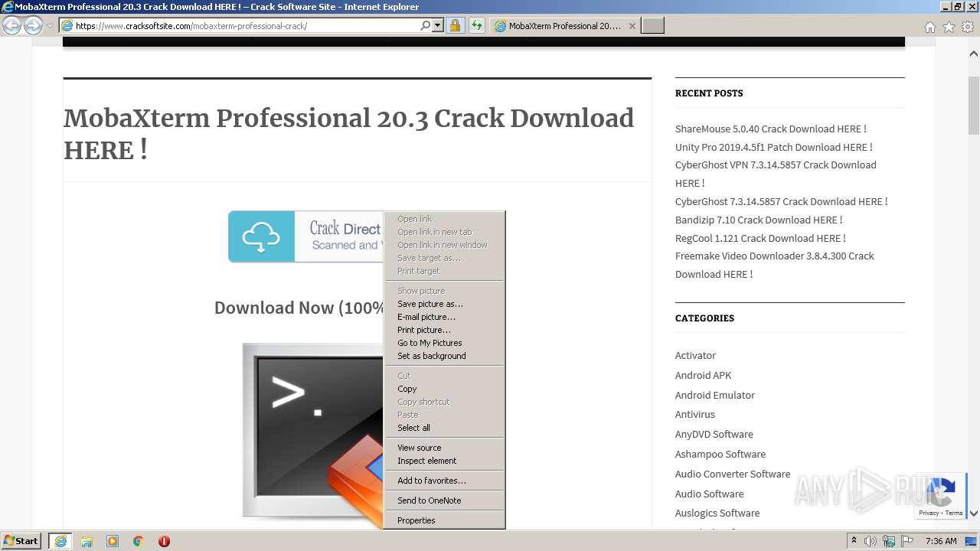
Task: Open Favorites star icon
Action: [x=949, y=27]
